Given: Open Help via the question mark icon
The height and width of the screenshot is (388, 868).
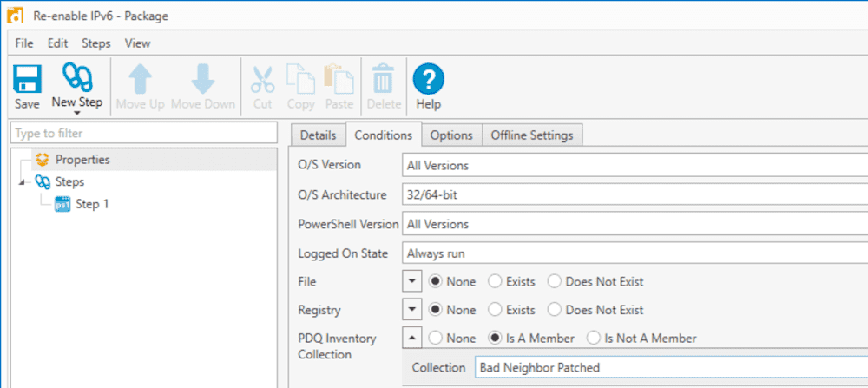Looking at the screenshot, I should click(x=429, y=79).
